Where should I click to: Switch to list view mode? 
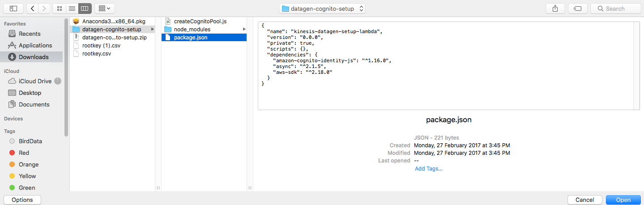pyautogui.click(x=72, y=8)
